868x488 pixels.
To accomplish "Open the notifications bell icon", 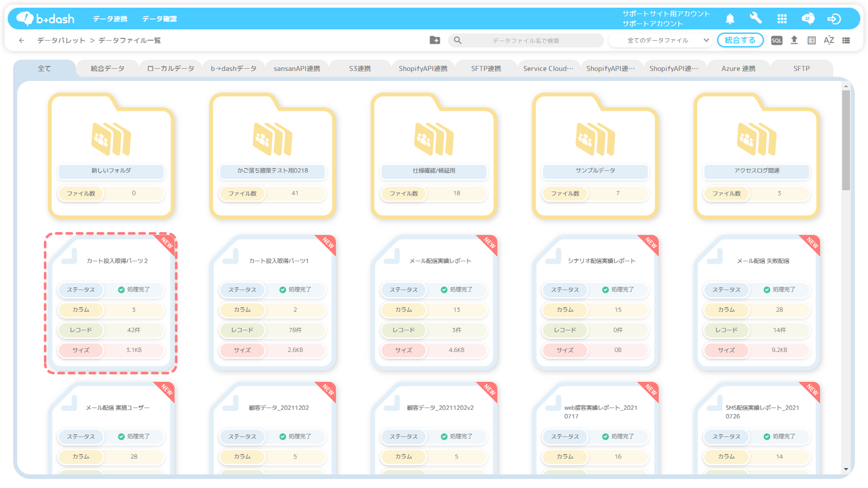I will pos(730,19).
